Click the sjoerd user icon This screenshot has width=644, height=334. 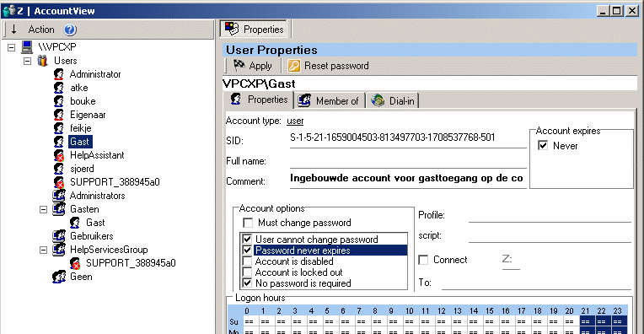tap(59, 169)
